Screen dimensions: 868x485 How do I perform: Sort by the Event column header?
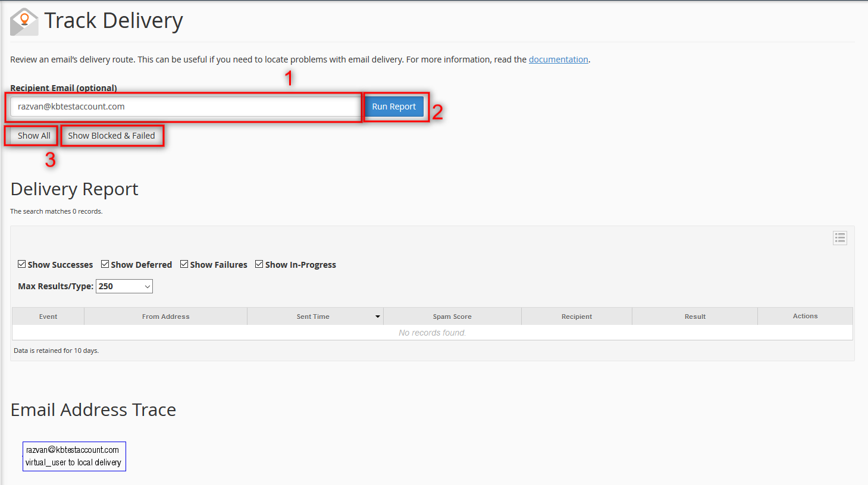coord(48,317)
